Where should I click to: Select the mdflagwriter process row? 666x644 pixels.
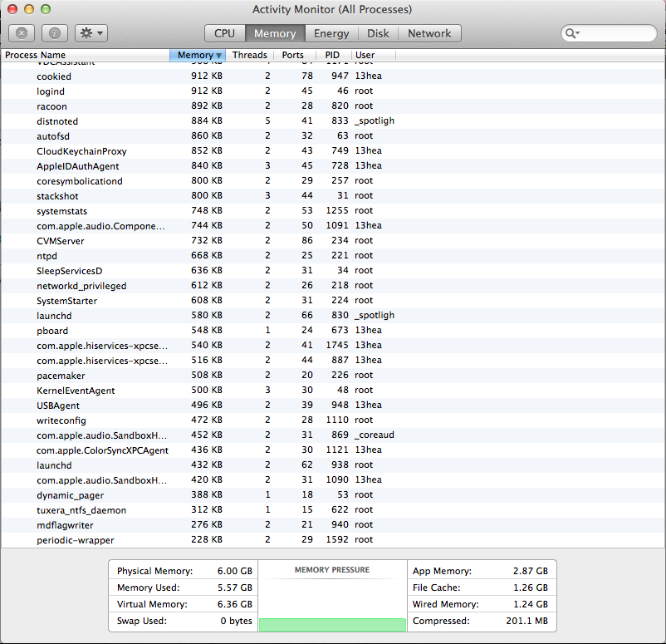pyautogui.click(x=333, y=525)
